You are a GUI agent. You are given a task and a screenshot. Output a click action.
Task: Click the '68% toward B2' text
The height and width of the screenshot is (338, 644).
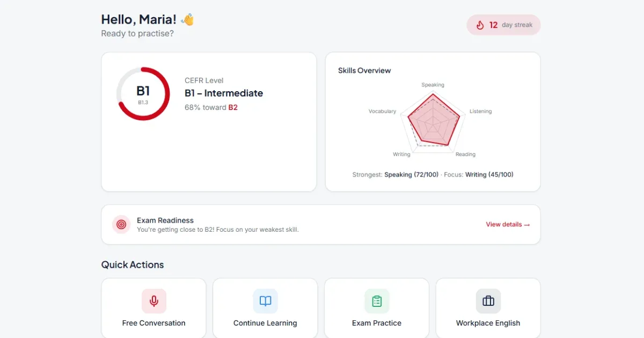click(211, 107)
